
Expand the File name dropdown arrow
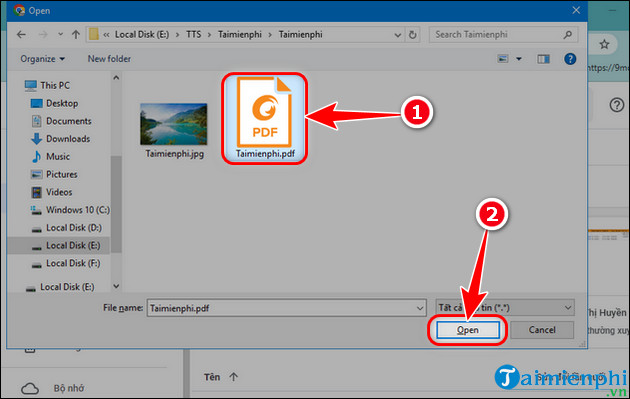tap(420, 308)
